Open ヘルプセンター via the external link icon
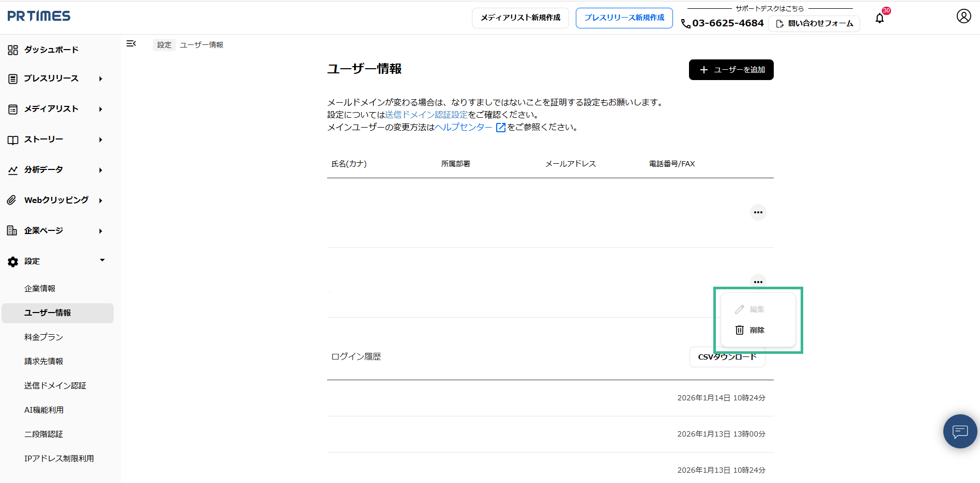This screenshot has height=483, width=980. tap(500, 128)
